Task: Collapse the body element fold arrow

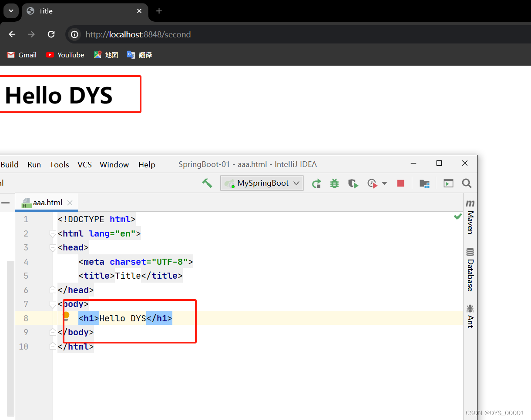Action: click(x=53, y=304)
